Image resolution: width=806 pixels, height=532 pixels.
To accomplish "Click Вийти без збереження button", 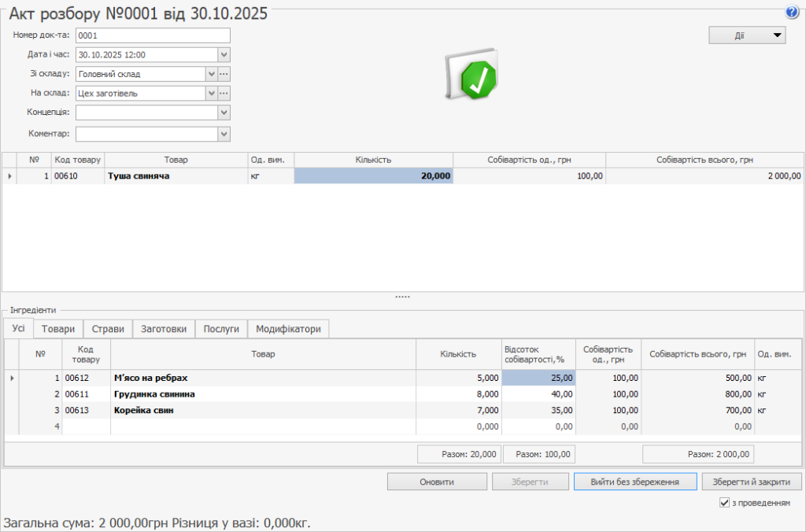I will tap(635, 482).
